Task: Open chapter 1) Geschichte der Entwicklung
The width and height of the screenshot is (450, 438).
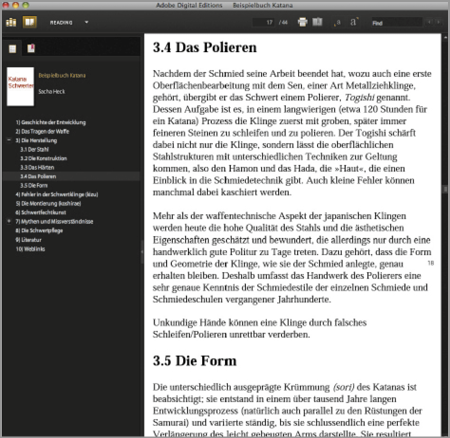Action: click(x=51, y=122)
